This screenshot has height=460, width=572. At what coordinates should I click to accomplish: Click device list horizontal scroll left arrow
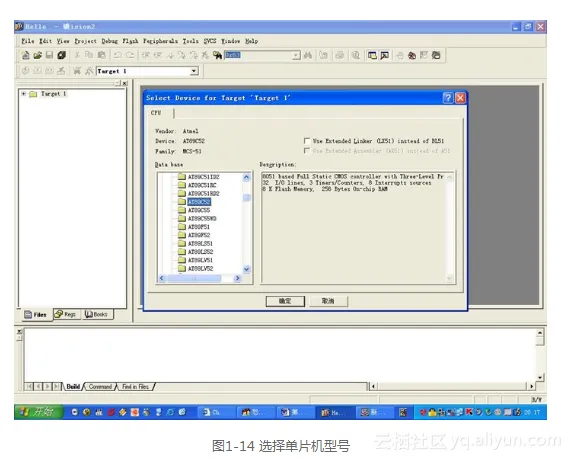pos(162,278)
